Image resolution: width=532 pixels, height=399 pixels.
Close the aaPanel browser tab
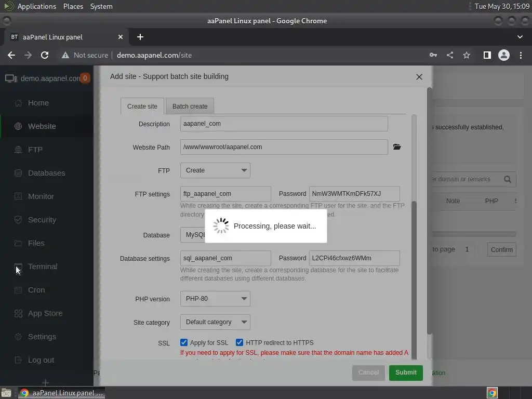click(x=121, y=37)
